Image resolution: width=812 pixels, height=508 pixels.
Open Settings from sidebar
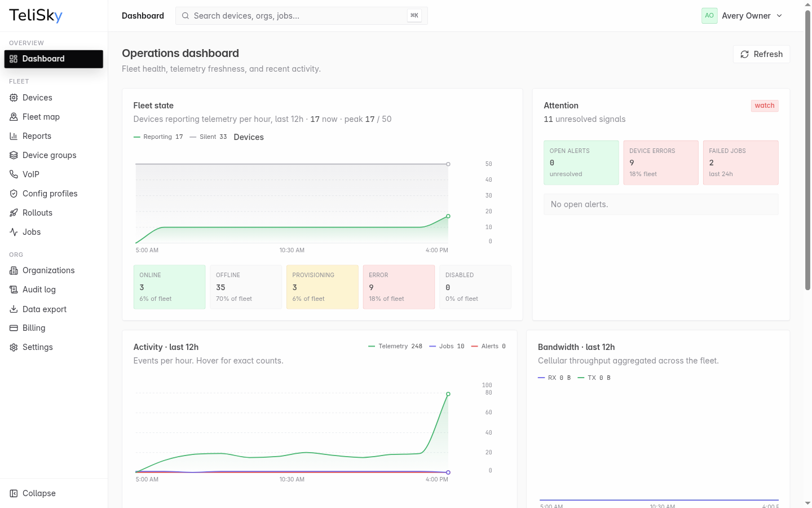pos(54,347)
